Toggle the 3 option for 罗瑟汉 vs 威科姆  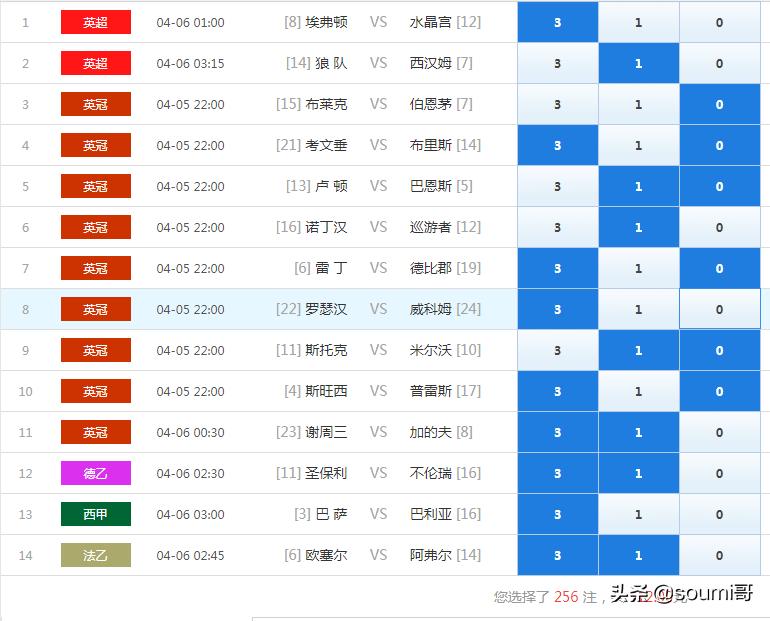click(x=558, y=309)
